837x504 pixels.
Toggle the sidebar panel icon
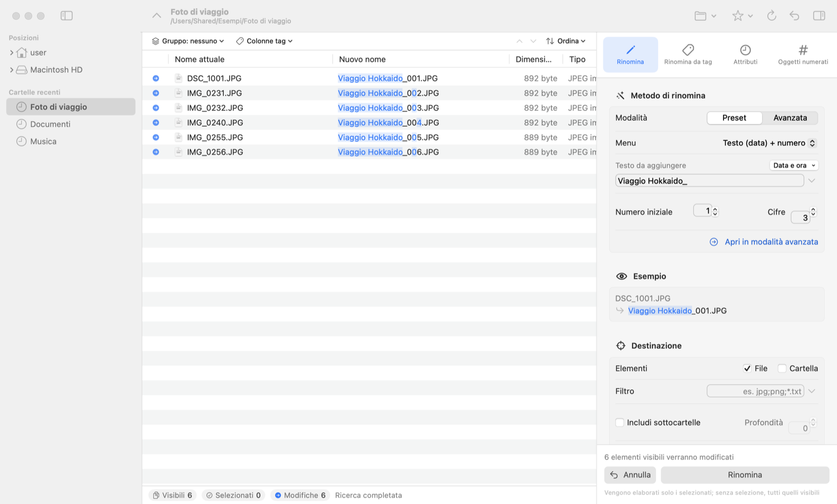pos(66,16)
